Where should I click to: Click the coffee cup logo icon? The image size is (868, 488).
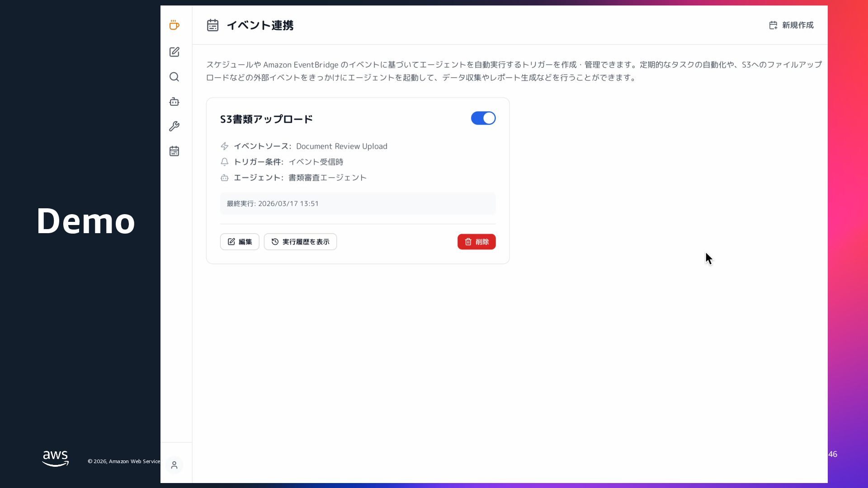(174, 25)
